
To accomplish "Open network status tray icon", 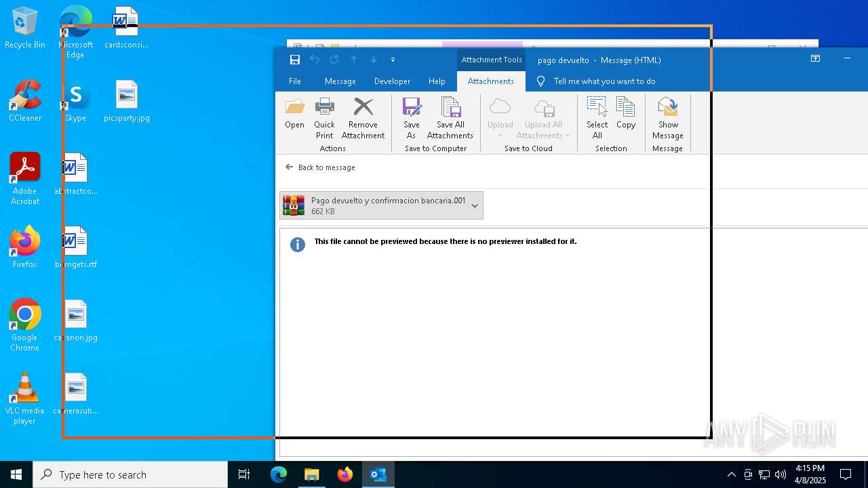I will pos(764,474).
